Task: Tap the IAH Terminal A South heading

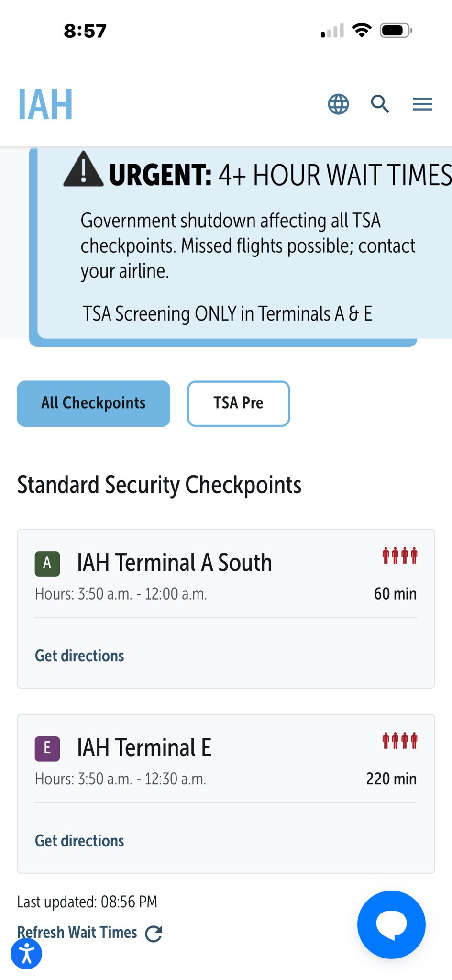Action: point(174,563)
